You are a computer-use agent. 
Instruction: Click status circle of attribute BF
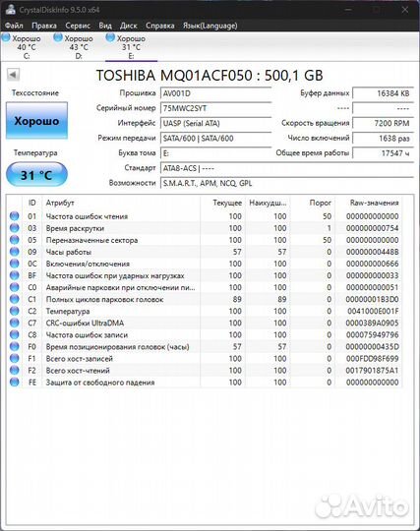coord(15,275)
